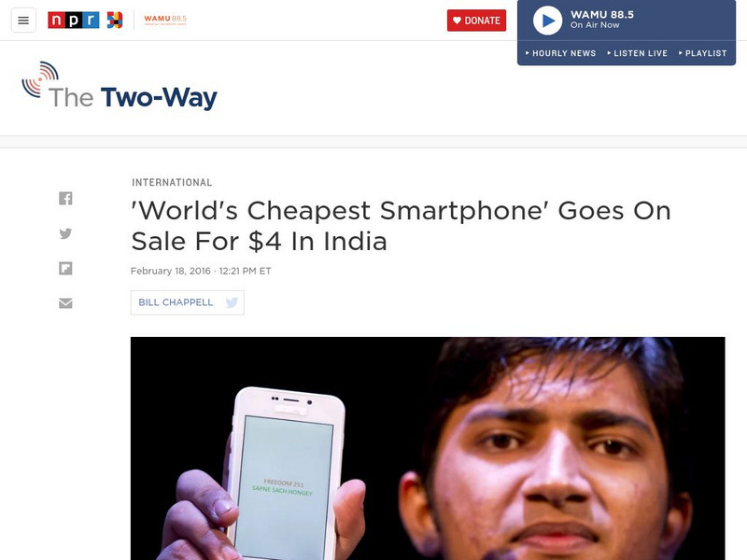Open author Bill Chappell's page
Screen dimensions: 747x560
[x=176, y=302]
